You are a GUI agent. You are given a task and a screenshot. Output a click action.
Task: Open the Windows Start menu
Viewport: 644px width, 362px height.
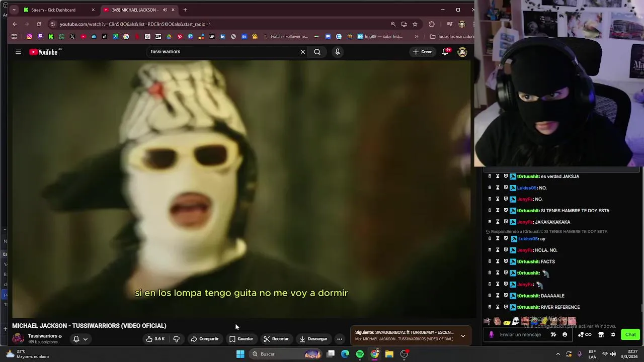[x=240, y=354]
